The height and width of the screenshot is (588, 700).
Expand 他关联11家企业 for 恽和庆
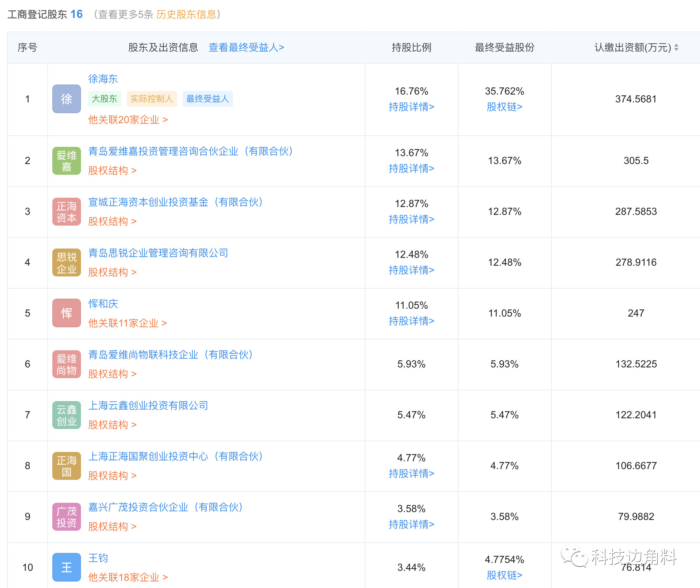[128, 323]
